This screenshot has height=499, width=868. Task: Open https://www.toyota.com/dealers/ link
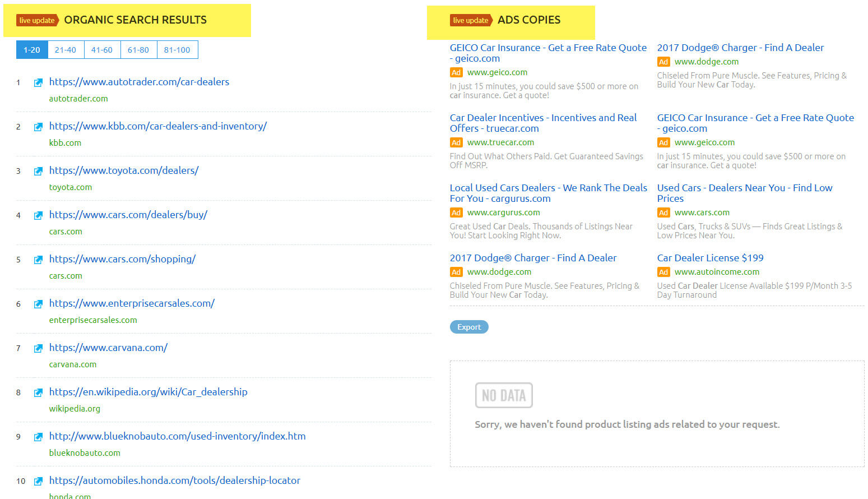pos(124,170)
